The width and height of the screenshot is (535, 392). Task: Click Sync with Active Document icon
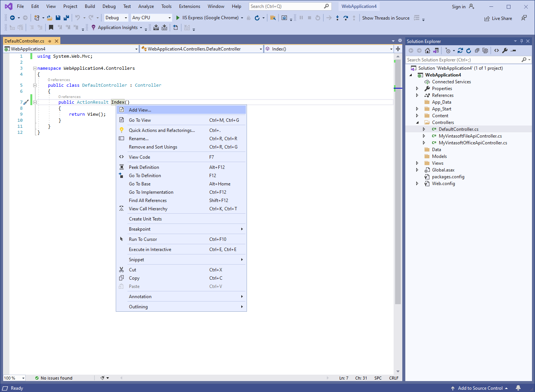tap(460, 51)
